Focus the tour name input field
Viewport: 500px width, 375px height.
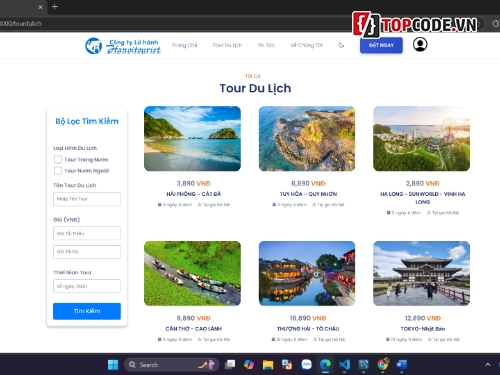(87, 199)
